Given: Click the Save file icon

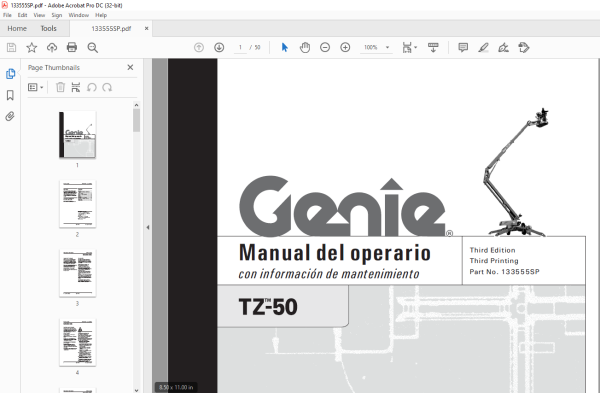Looking at the screenshot, I should click(11, 47).
